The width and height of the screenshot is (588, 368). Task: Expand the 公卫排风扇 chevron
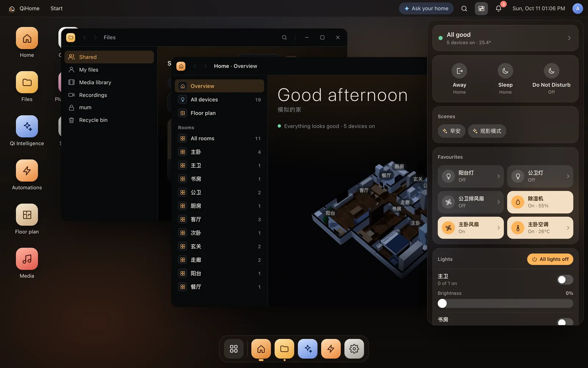click(x=499, y=202)
